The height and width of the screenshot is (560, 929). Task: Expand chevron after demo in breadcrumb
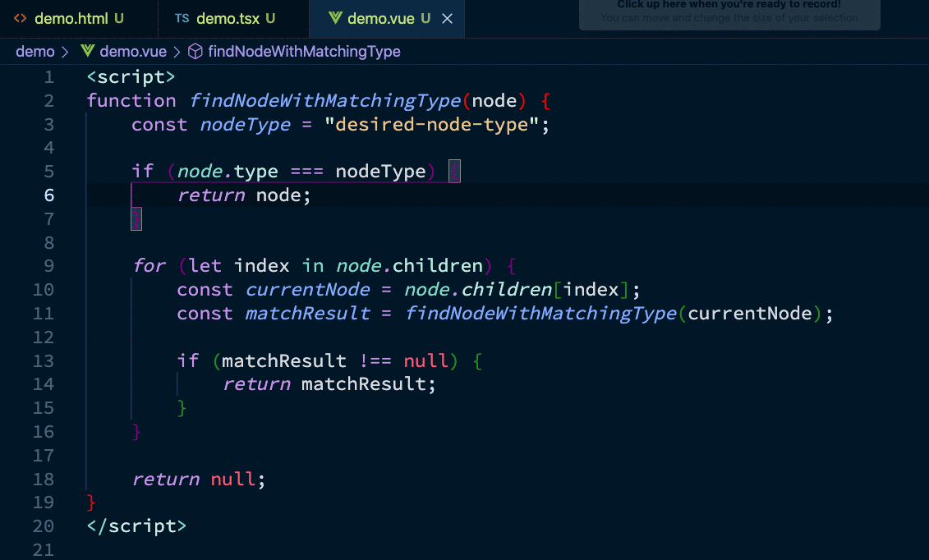[x=65, y=52]
